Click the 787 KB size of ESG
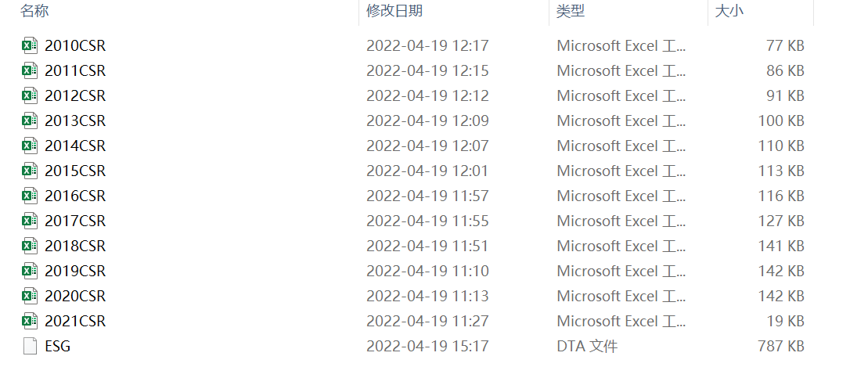This screenshot has height=385, width=868. (x=781, y=346)
